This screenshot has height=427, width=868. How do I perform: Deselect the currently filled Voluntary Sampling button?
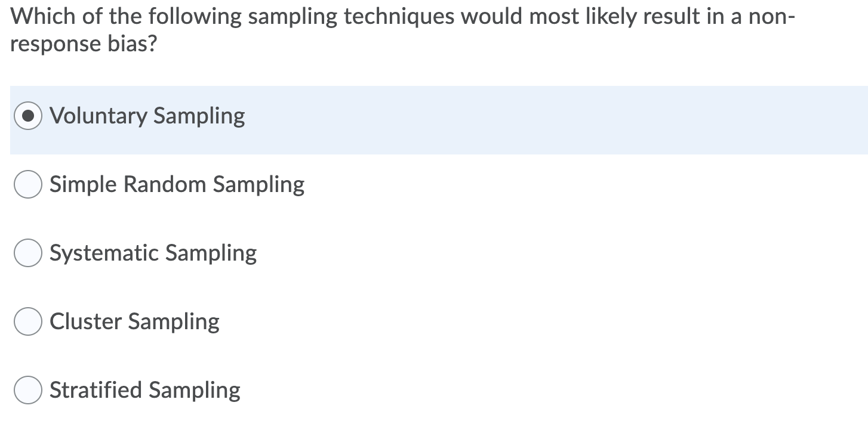27,116
